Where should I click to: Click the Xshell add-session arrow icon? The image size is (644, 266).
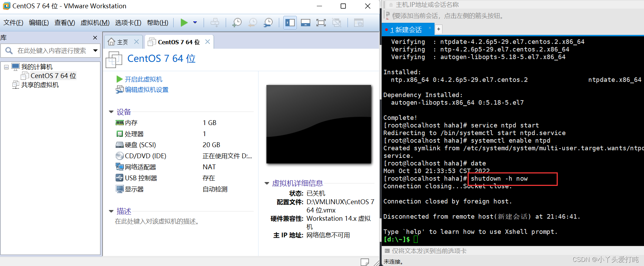(388, 16)
